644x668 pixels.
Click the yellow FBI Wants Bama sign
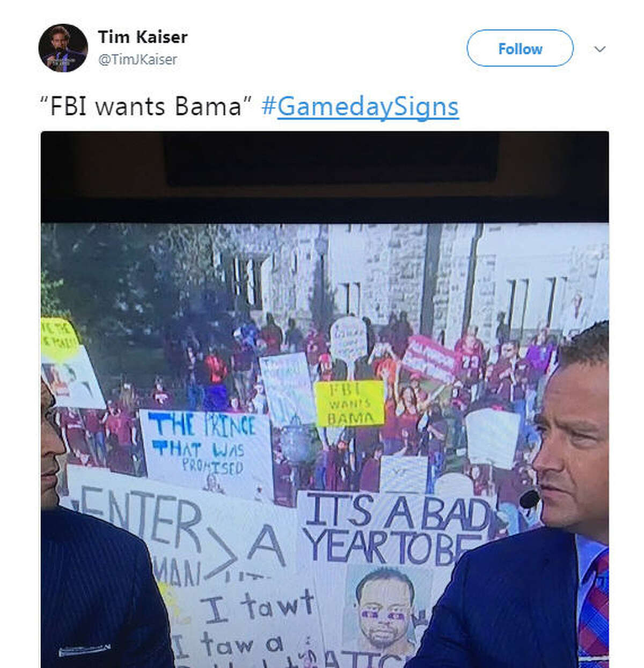click(x=350, y=403)
